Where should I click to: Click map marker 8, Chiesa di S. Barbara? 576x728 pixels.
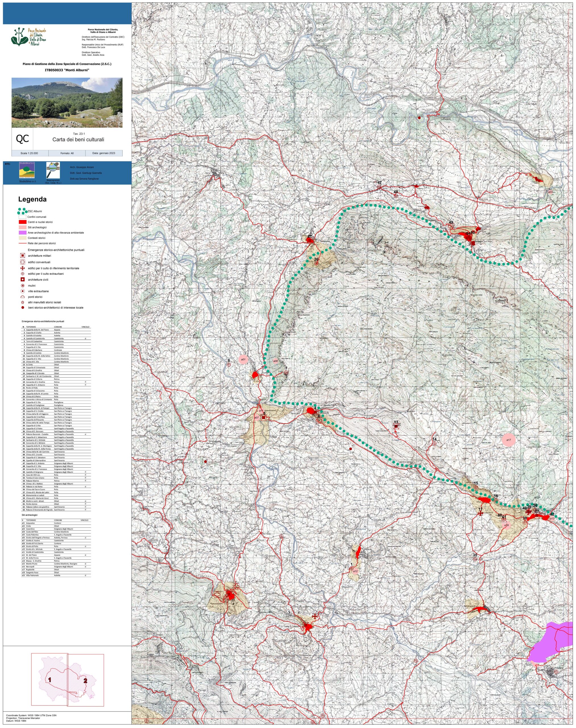pyautogui.click(x=229, y=365)
